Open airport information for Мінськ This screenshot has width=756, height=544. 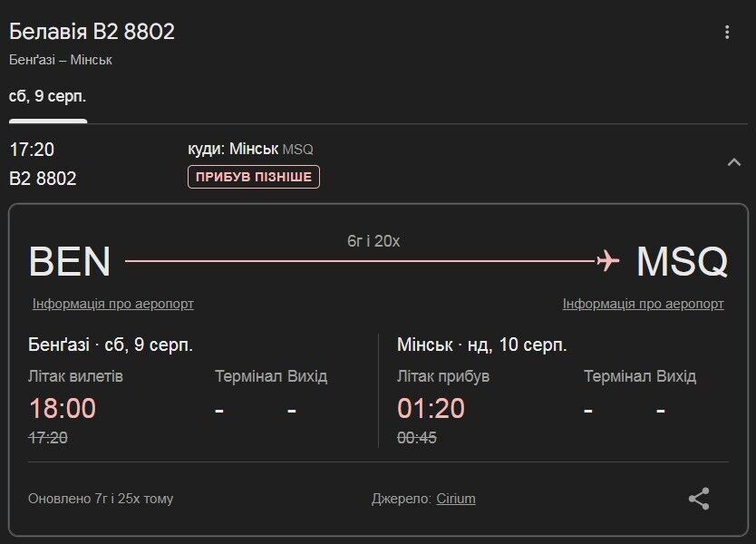tap(643, 304)
